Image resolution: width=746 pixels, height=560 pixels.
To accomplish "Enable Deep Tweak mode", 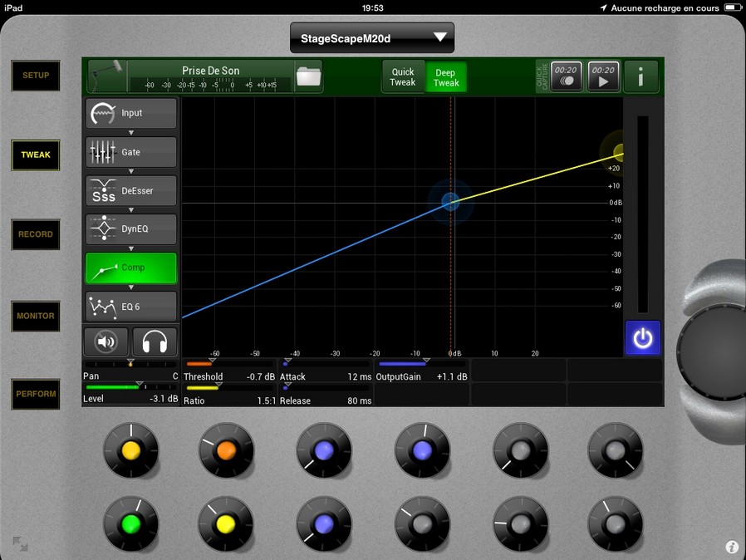I will 446,77.
